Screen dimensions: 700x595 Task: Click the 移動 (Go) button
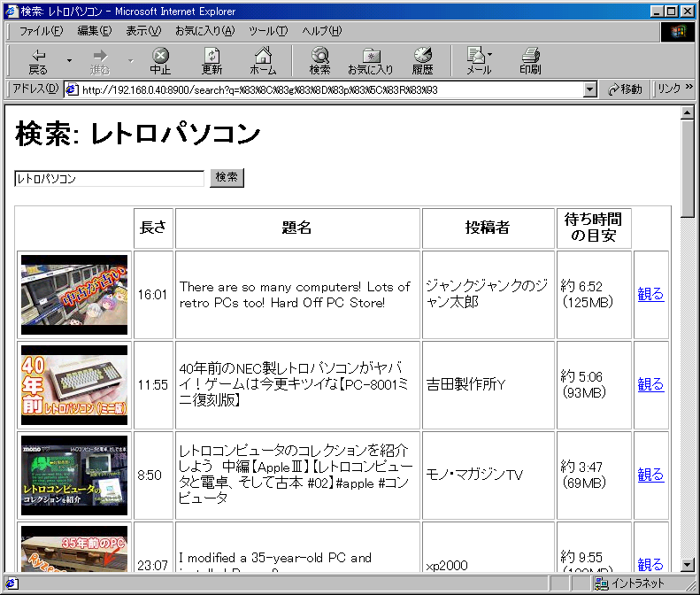(624, 89)
